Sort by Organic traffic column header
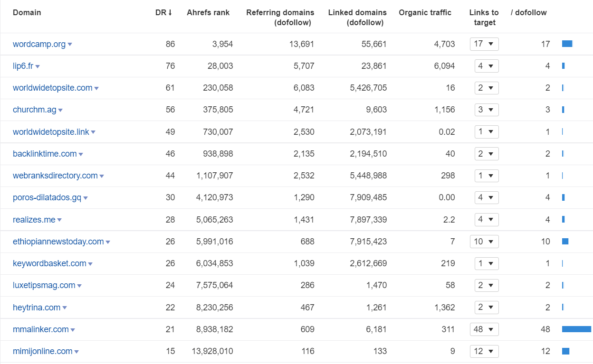The height and width of the screenshot is (364, 593). (x=425, y=13)
